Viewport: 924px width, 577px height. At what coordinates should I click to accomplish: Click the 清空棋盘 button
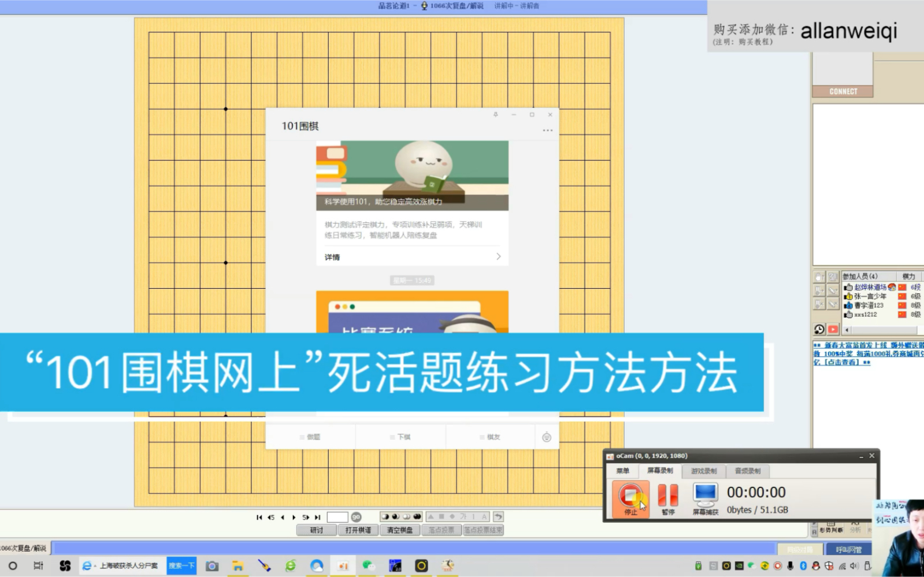pyautogui.click(x=400, y=530)
